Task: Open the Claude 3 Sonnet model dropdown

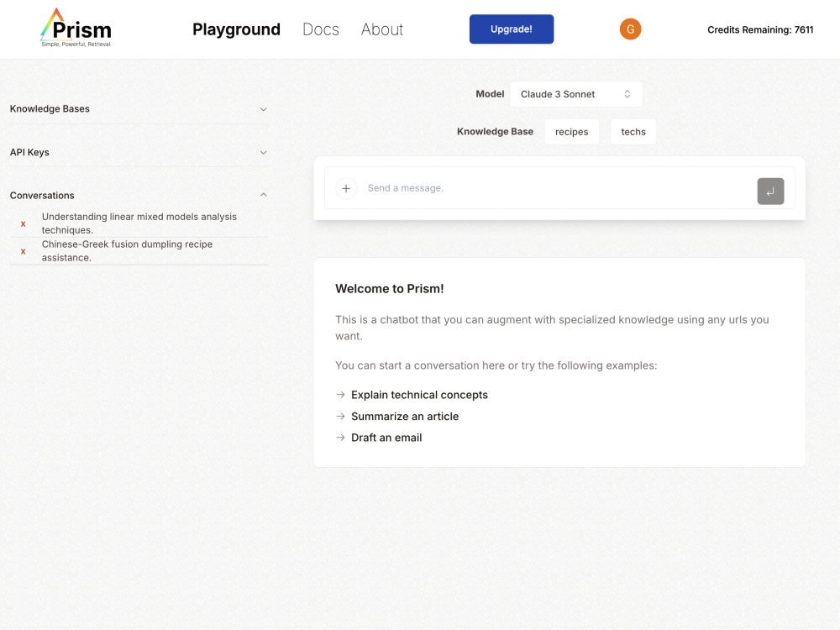Action: pos(576,94)
